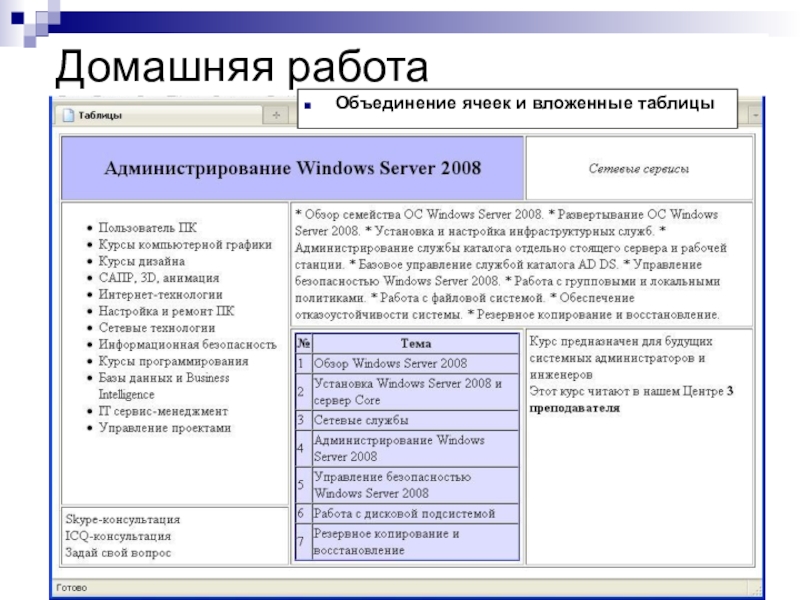
Task: Click the Администрирование Windows Server 2008 heading
Action: click(x=293, y=168)
